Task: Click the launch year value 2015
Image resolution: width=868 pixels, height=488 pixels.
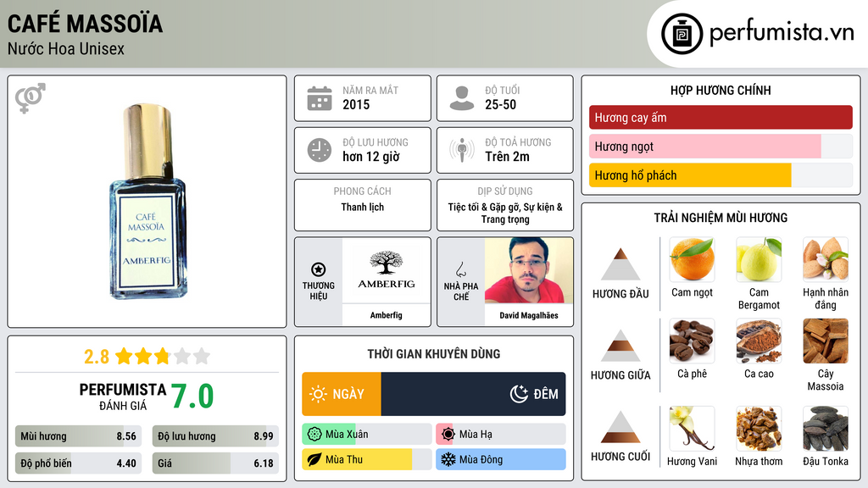Action: [356, 104]
